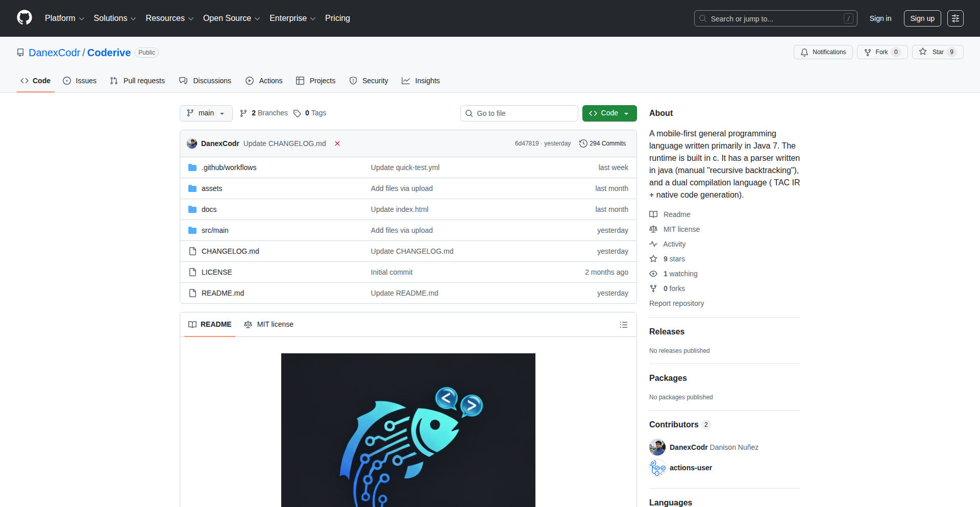Expand the Resources menu

click(169, 18)
